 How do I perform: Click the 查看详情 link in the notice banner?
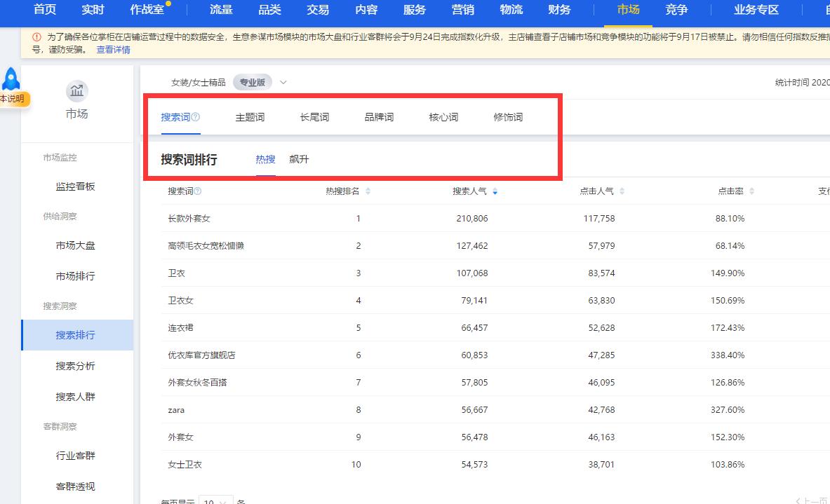[114, 49]
